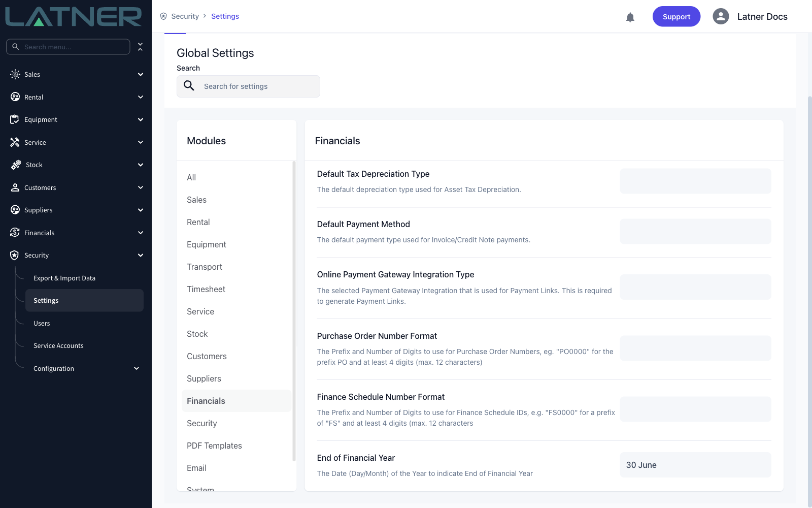Expand the Suppliers sidebar menu chevron
Image resolution: width=812 pixels, height=508 pixels.
[141, 210]
